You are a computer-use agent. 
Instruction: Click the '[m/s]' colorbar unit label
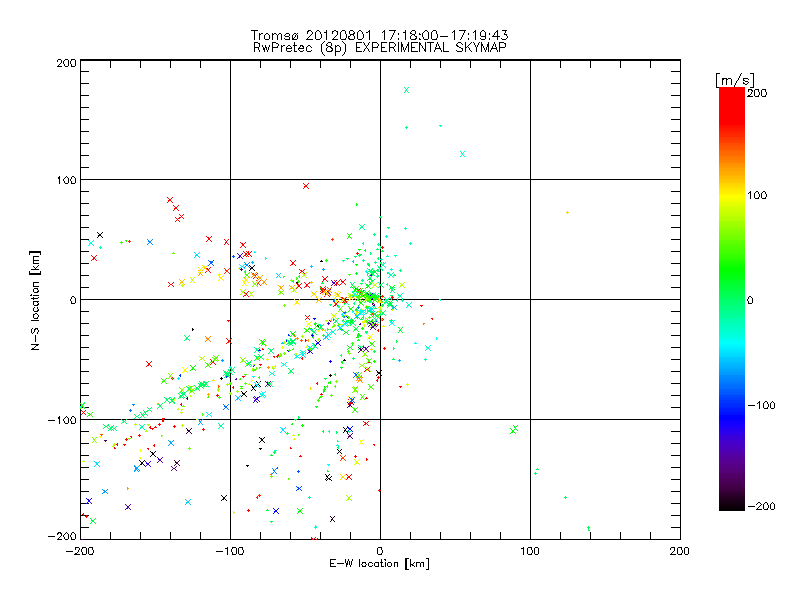coord(735,80)
